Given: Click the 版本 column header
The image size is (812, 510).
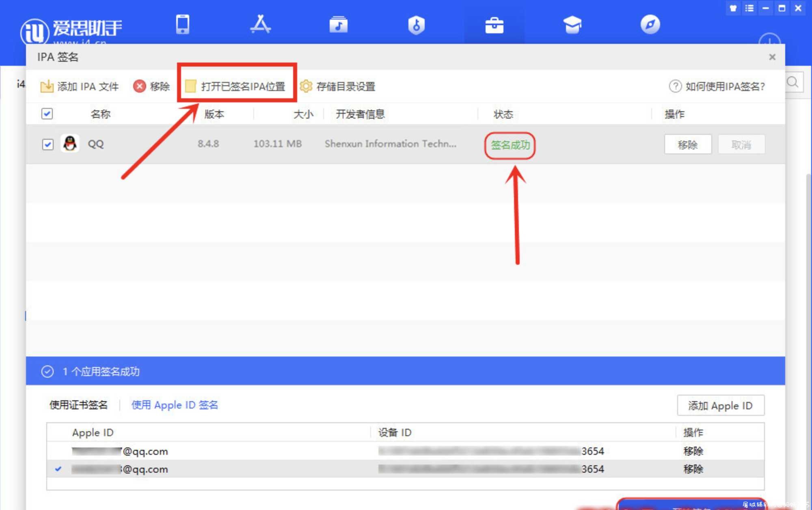Looking at the screenshot, I should click(x=214, y=114).
